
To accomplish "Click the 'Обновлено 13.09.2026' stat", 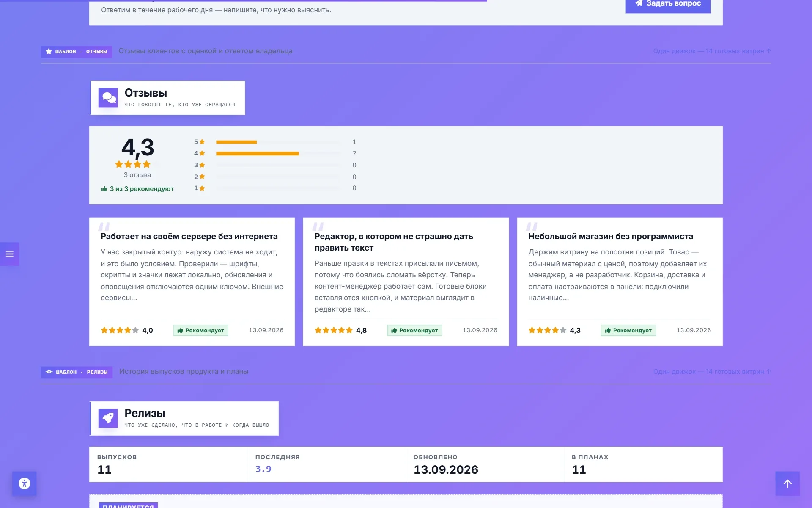I will tap(485, 464).
